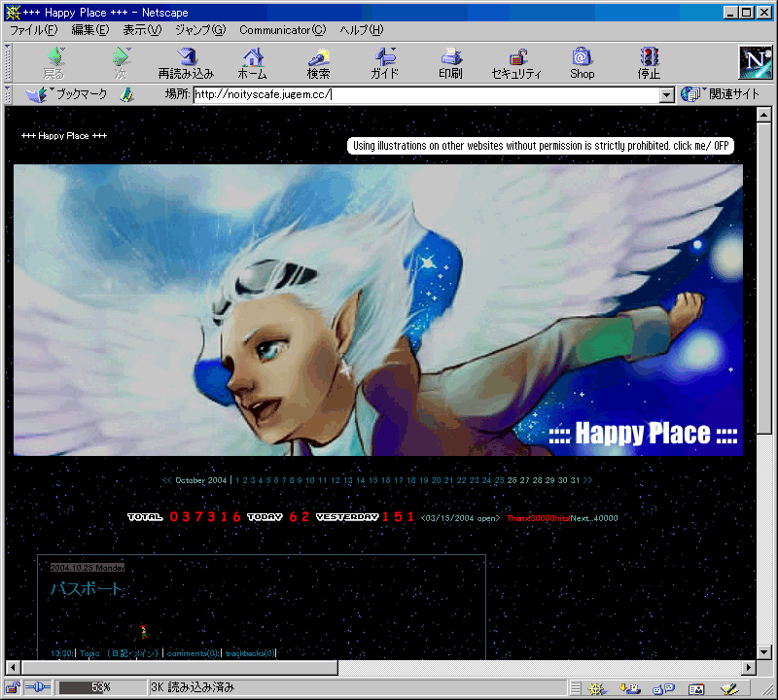The width and height of the screenshot is (778, 700).
Task: Click the 2004.10.25 Monday date text
Action: 88,568
